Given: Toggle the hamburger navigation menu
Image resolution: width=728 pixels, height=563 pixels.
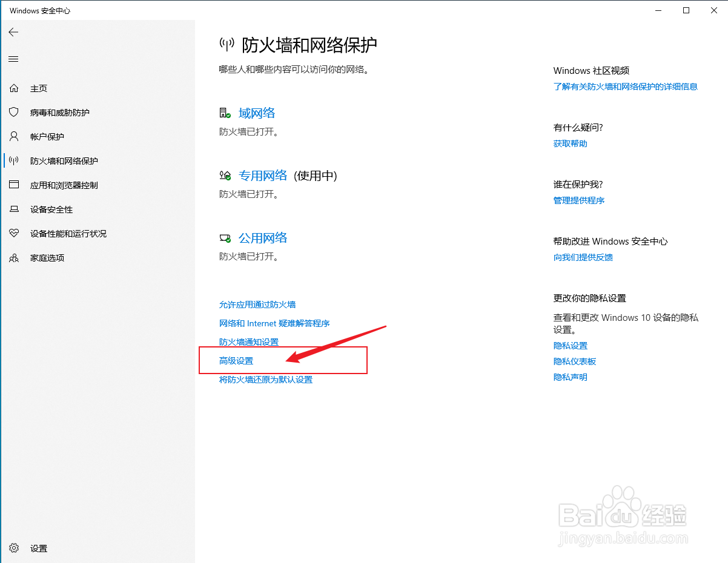Looking at the screenshot, I should click(x=13, y=59).
